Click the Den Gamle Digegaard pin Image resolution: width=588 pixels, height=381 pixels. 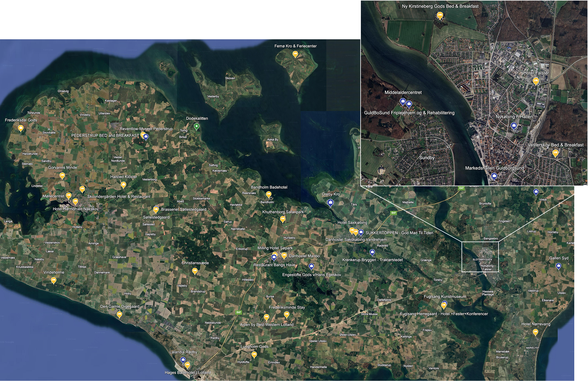click(119, 315)
